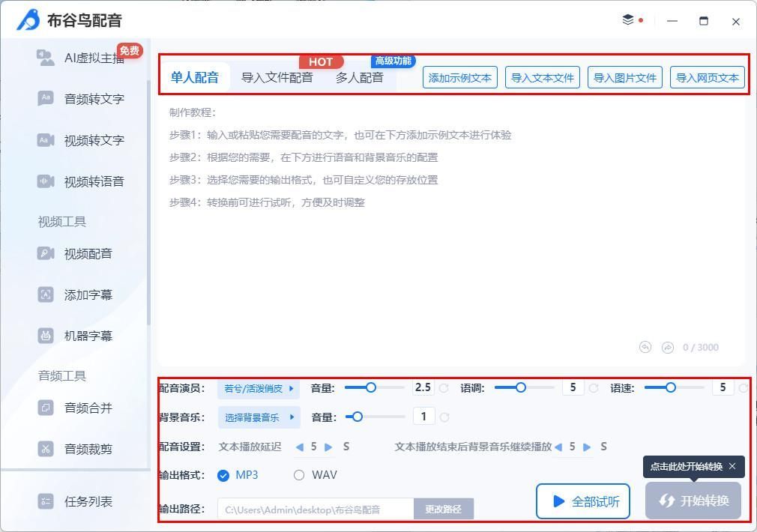Adjust the 配音演员 音量 slider handle
This screenshot has height=532, width=757.
tap(370, 387)
